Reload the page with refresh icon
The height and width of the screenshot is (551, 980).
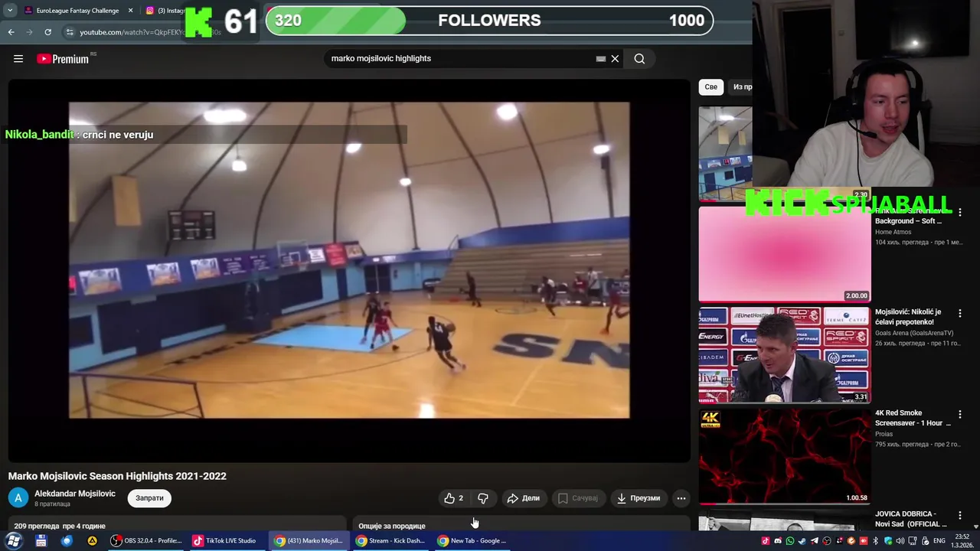click(x=47, y=32)
